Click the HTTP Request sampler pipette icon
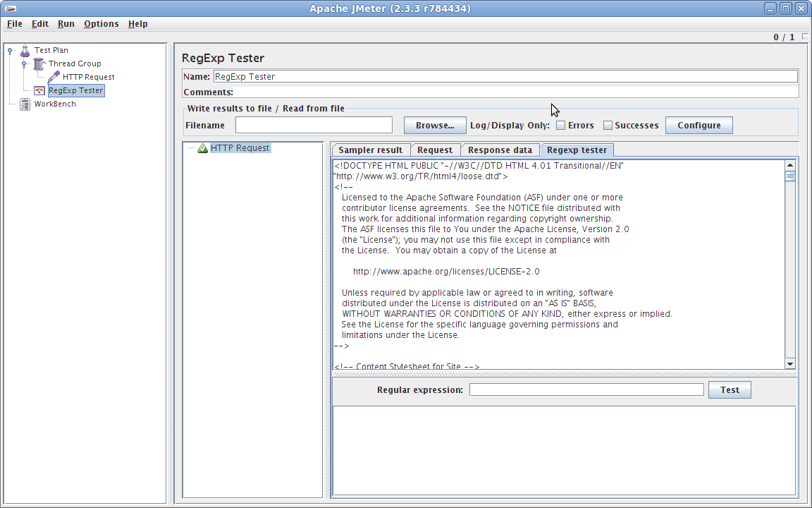 pos(54,77)
